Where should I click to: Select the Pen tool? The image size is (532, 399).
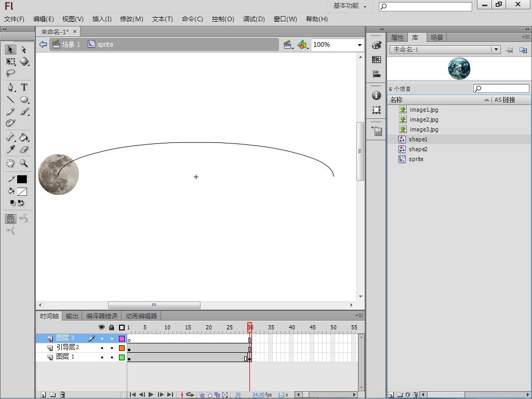click(10, 87)
